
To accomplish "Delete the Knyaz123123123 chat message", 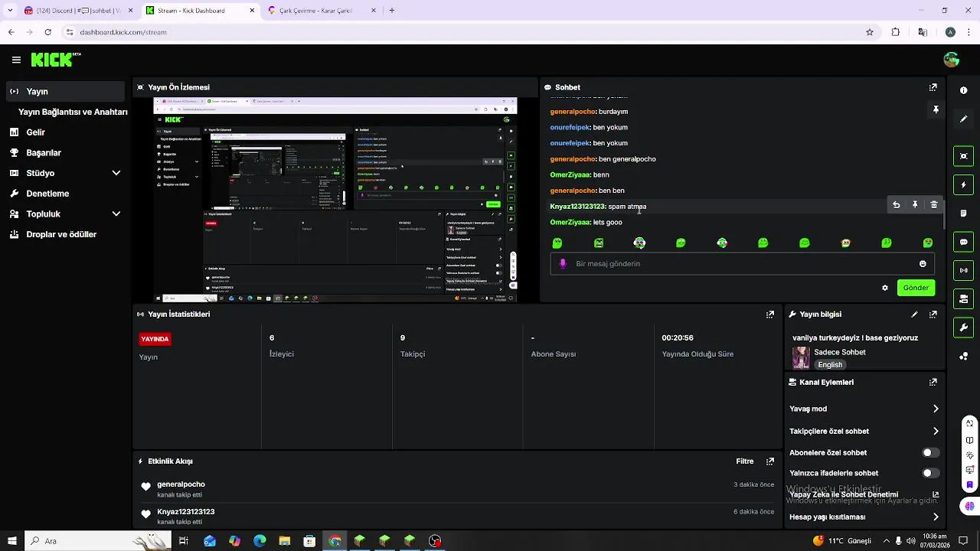I will [x=934, y=205].
